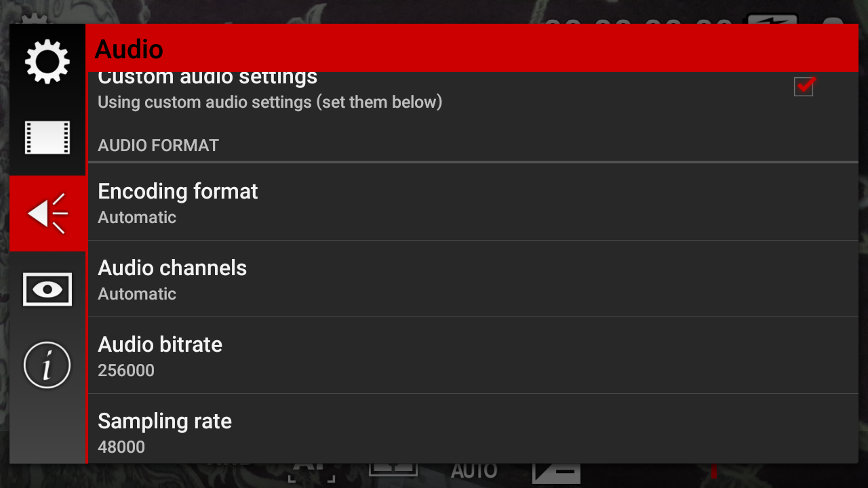Tap the picture icon beside AUTO
Image resolution: width=868 pixels, height=488 pixels.
(x=393, y=470)
